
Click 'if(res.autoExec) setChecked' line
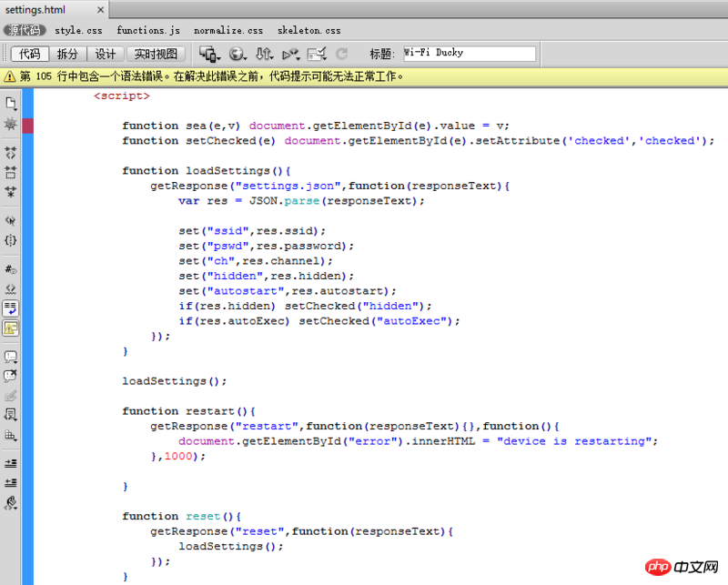[x=319, y=321]
